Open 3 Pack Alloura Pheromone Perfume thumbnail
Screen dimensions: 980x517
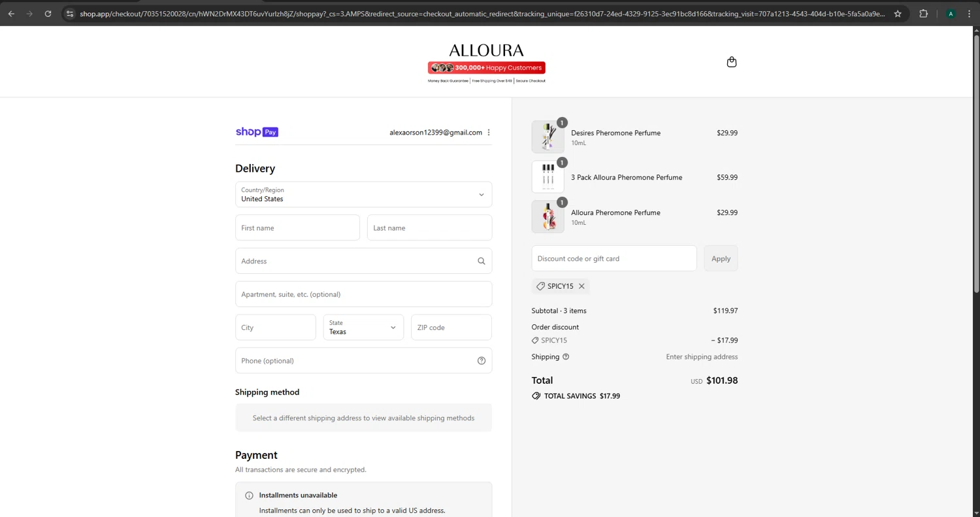[548, 177]
